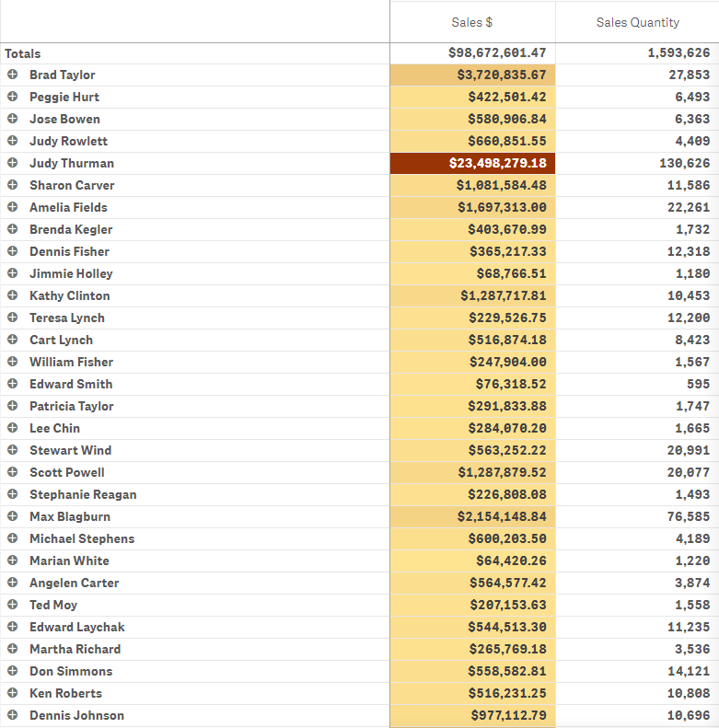Click quantity value 27,853
The height and width of the screenshot is (728, 719).
coord(690,75)
